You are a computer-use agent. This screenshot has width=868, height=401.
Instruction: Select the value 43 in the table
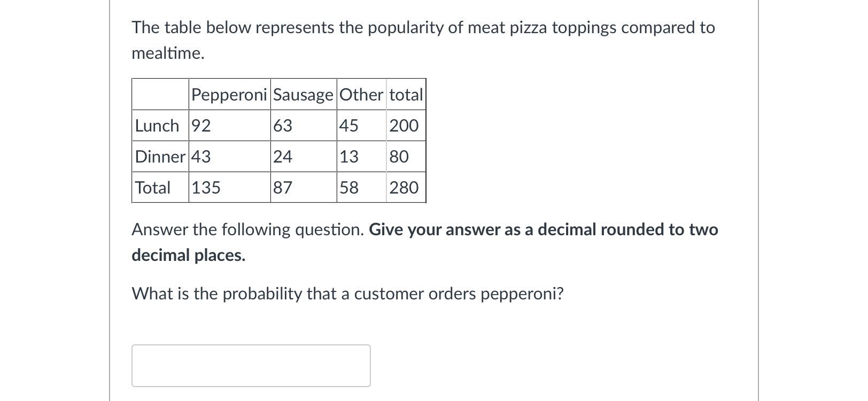200,157
